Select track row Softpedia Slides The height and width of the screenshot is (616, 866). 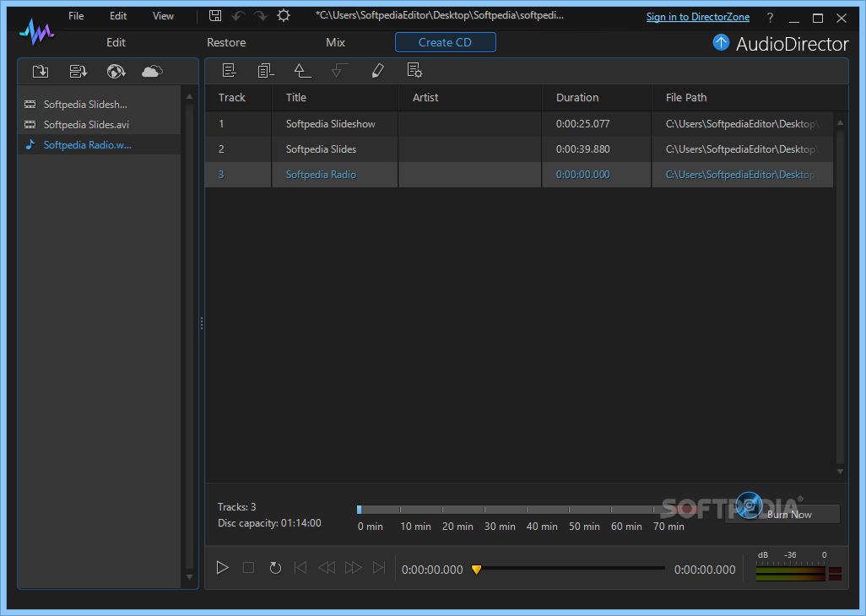[519, 149]
